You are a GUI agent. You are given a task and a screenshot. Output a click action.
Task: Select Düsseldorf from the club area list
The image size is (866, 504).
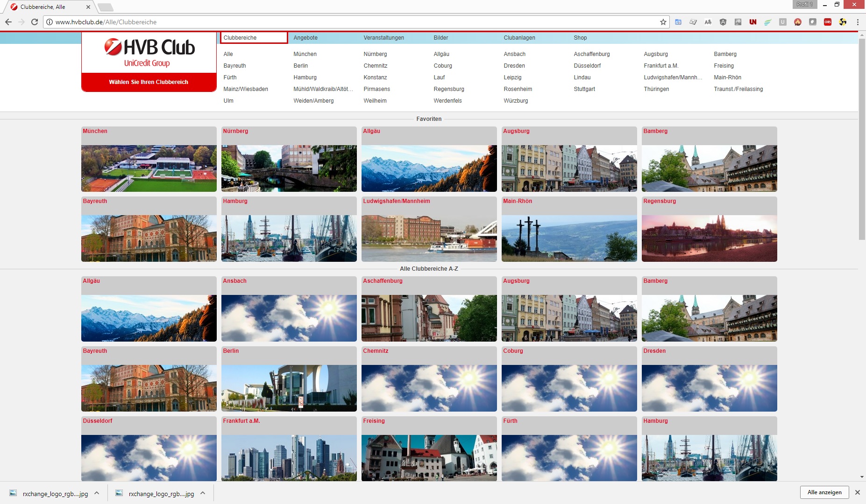coord(587,66)
